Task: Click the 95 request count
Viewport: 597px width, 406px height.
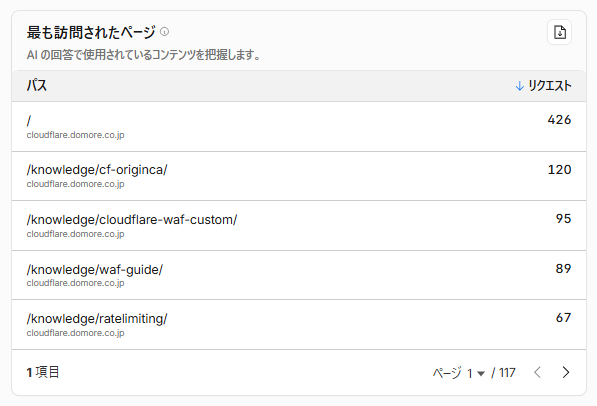Action: [x=563, y=219]
